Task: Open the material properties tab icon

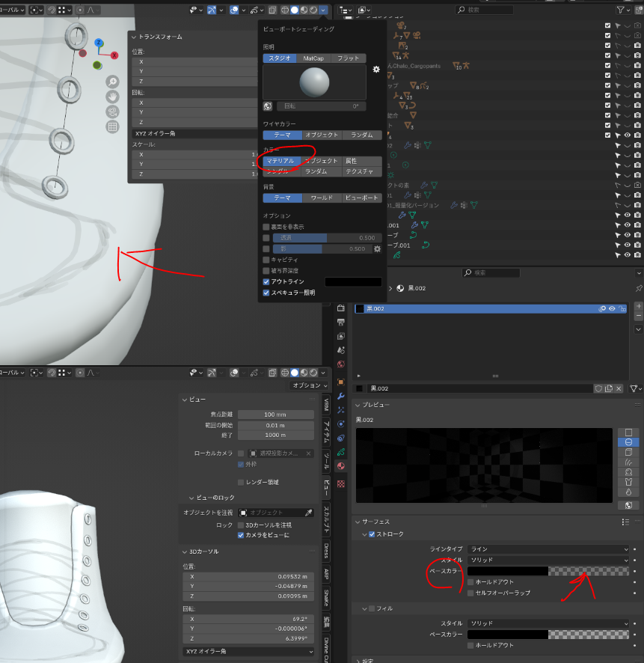Action: (341, 465)
